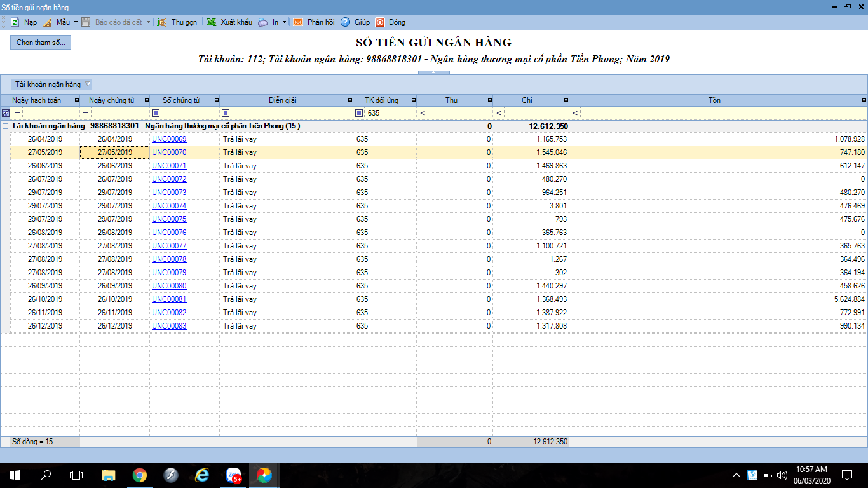Pin the Ngày hạch toán column
The height and width of the screenshot is (488, 868).
pyautogui.click(x=76, y=100)
